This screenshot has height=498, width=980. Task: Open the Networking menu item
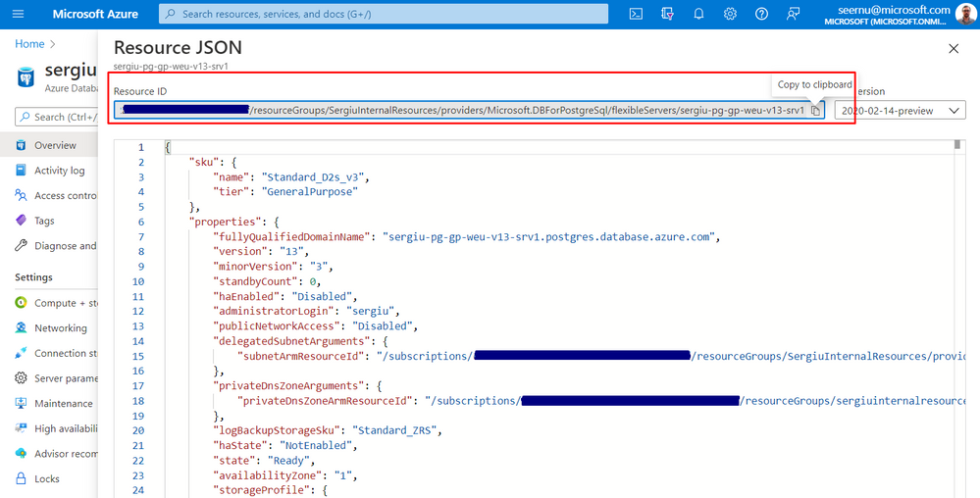61,328
